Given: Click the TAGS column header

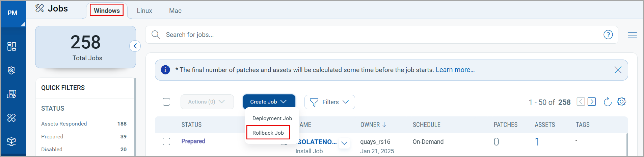Looking at the screenshot, I should [583, 125].
